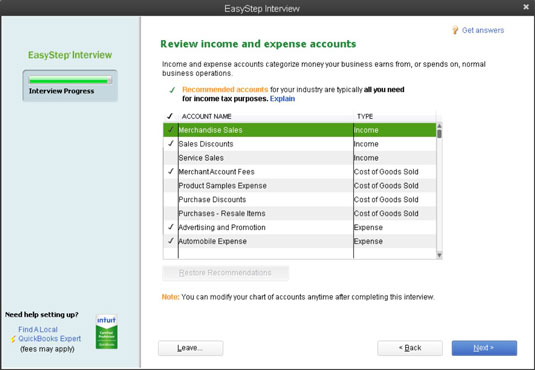Click the Get answers lightbulb icon

tap(455, 30)
